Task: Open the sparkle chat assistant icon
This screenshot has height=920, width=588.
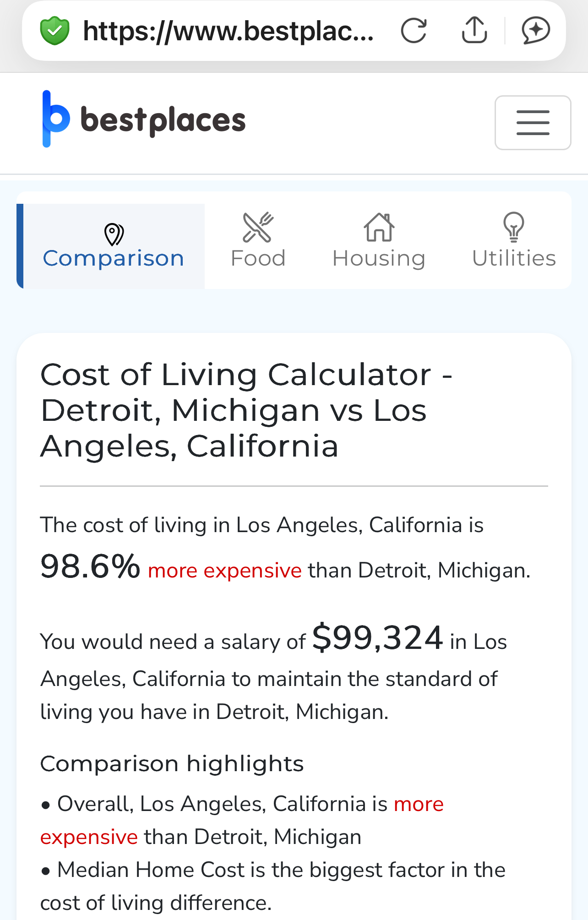Action: [x=535, y=31]
